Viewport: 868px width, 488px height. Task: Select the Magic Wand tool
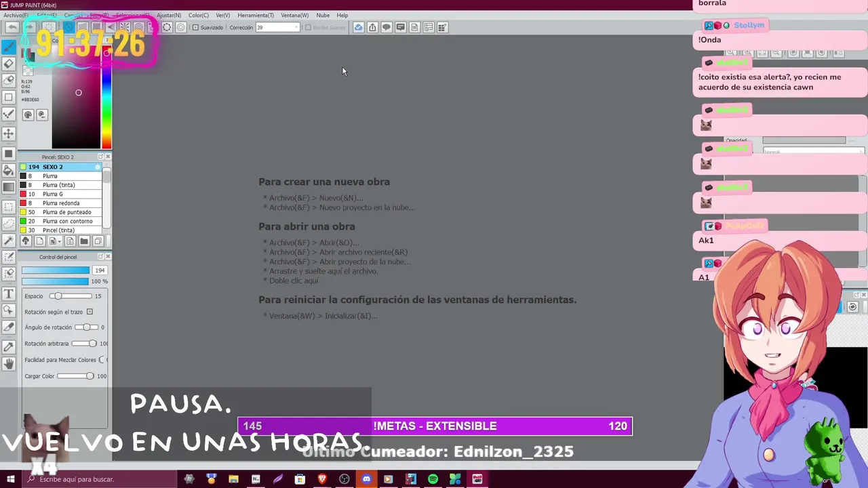[8, 241]
